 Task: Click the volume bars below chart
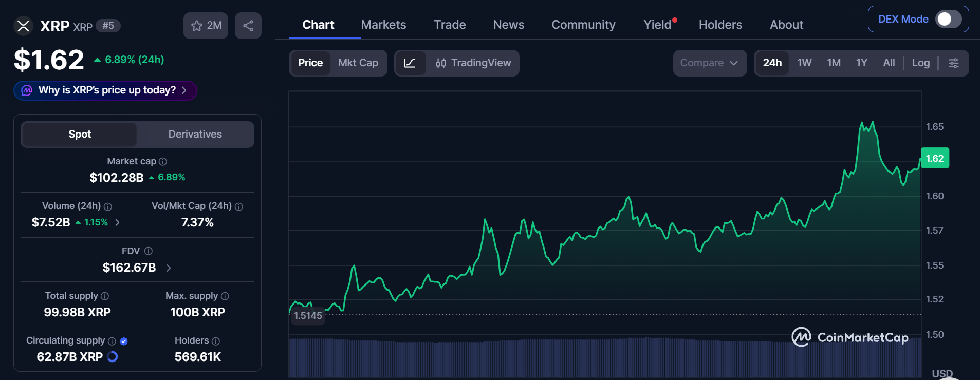point(604,358)
